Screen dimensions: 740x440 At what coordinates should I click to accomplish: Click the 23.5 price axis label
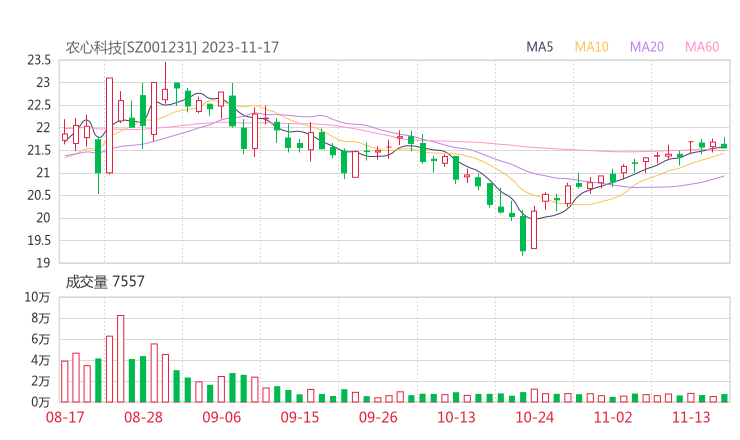(39, 60)
